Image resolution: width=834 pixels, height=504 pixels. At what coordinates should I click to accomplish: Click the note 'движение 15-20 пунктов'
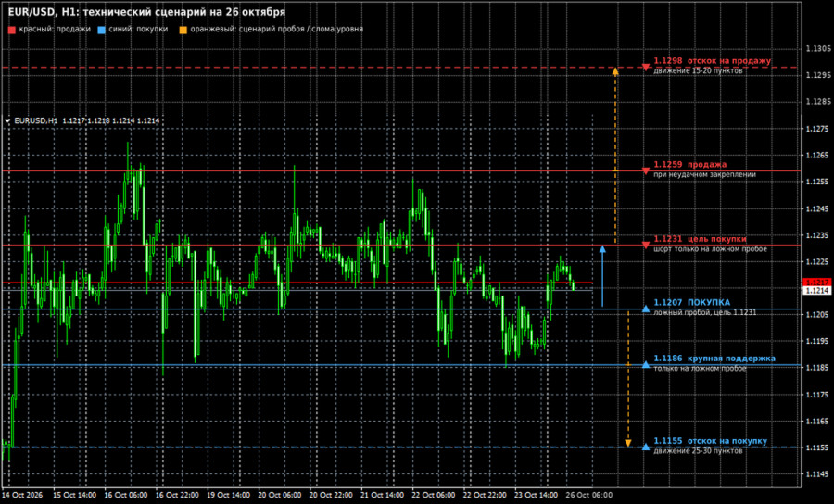click(698, 70)
